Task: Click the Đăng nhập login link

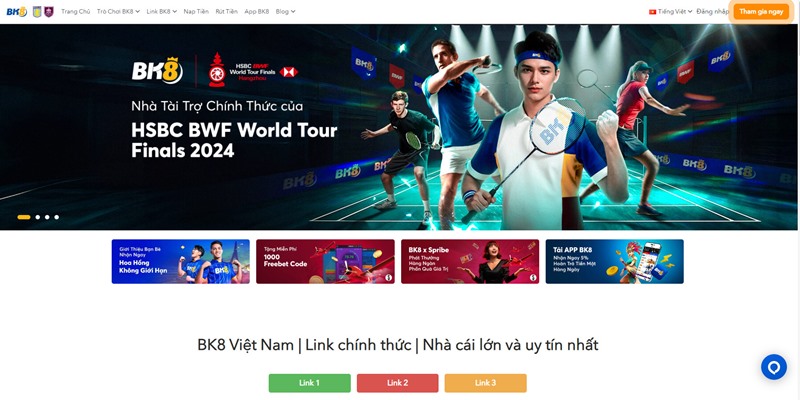Action: tap(712, 11)
